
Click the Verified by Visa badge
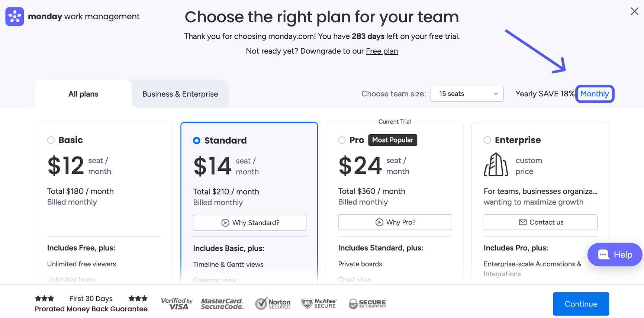click(x=177, y=303)
